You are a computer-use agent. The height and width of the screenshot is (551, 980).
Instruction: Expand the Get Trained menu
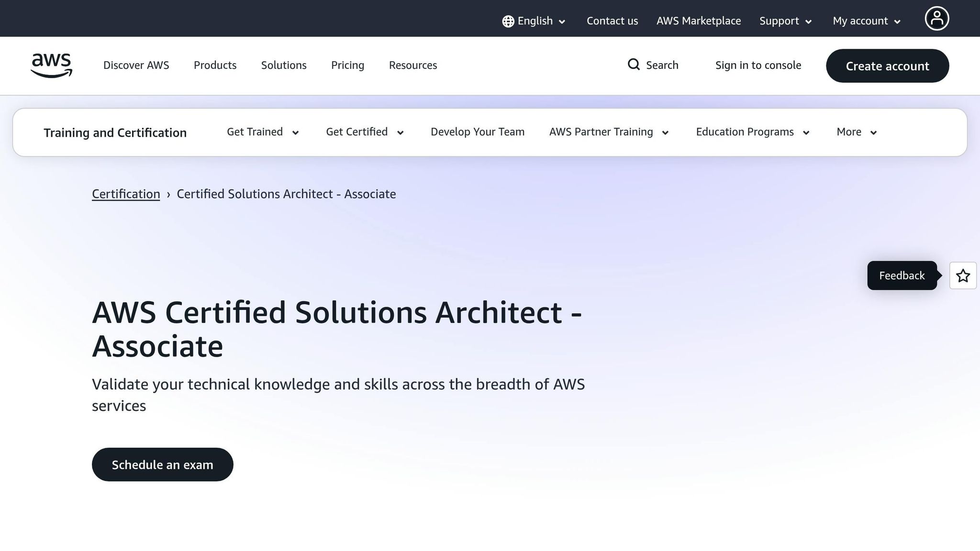tap(263, 132)
